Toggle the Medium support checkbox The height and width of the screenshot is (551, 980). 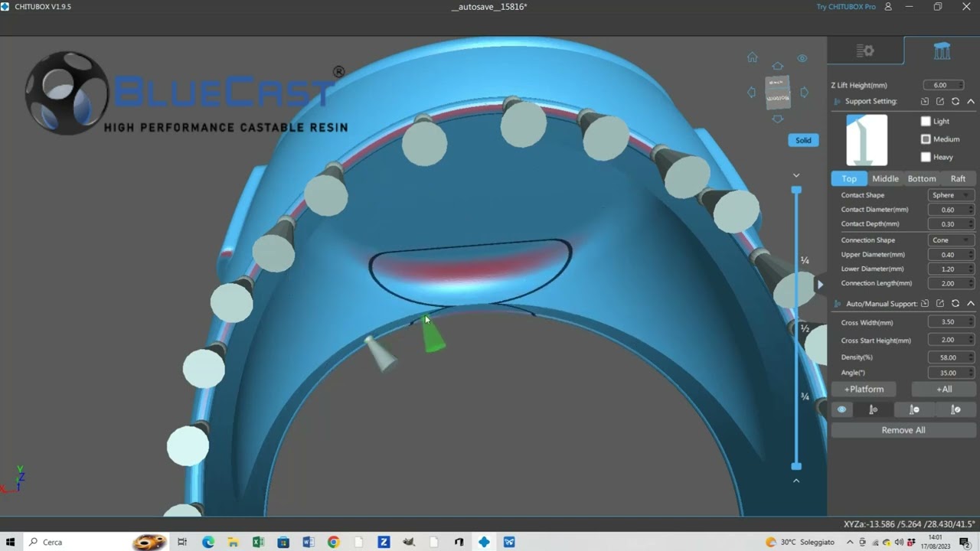point(926,139)
